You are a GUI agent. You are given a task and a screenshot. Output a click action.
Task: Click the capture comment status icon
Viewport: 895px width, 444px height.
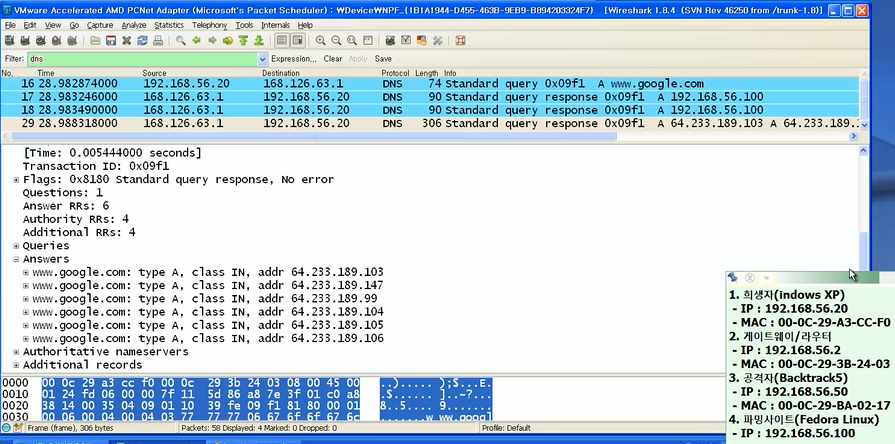pos(18,427)
